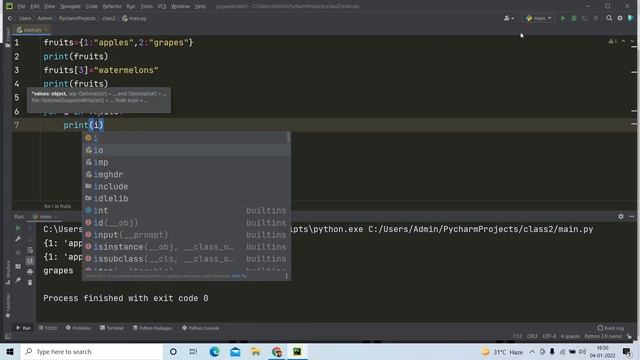This screenshot has height=360, width=640.
Task: Choose 'imp' module suggestion
Action: click(186, 162)
